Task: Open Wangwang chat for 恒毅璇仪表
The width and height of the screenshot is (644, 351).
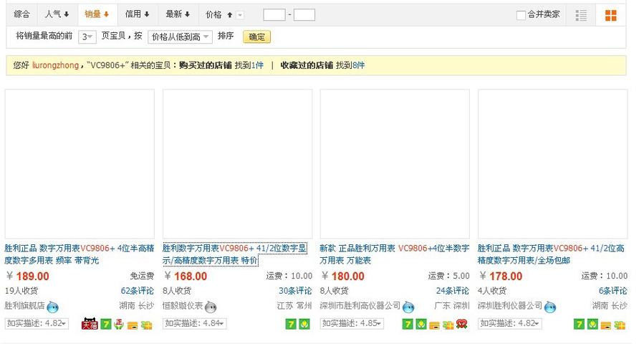Action: tap(211, 307)
